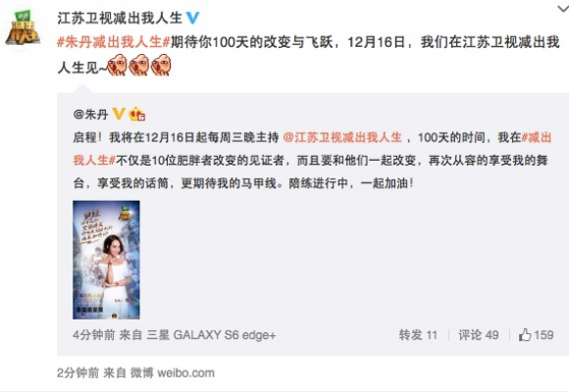Click 转发 11 to repost
Viewport: 569px width, 392px height.
(x=418, y=335)
